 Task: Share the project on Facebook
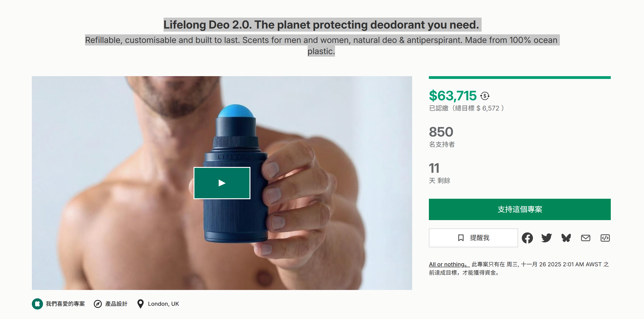coord(527,238)
